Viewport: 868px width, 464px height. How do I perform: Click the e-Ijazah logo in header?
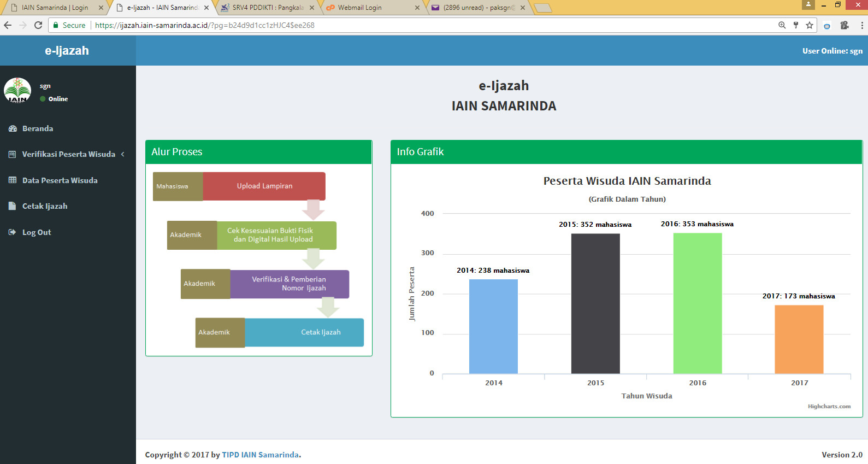pyautogui.click(x=67, y=51)
